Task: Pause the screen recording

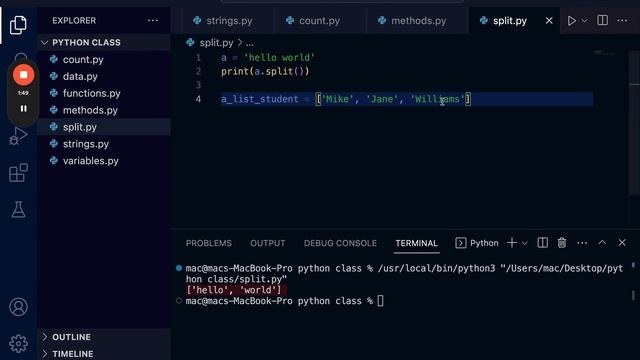Action: click(x=24, y=109)
